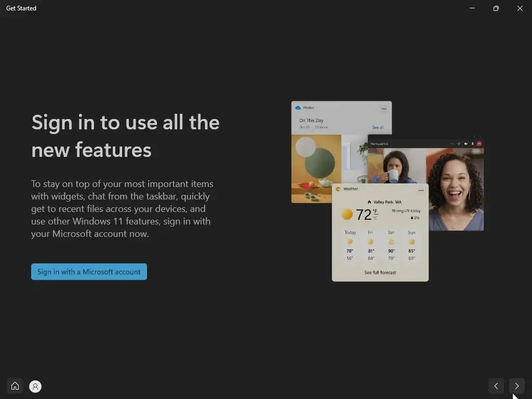Click the Valley Park, WA location
Image resolution: width=532 pixels, height=399 pixels.
click(384, 202)
